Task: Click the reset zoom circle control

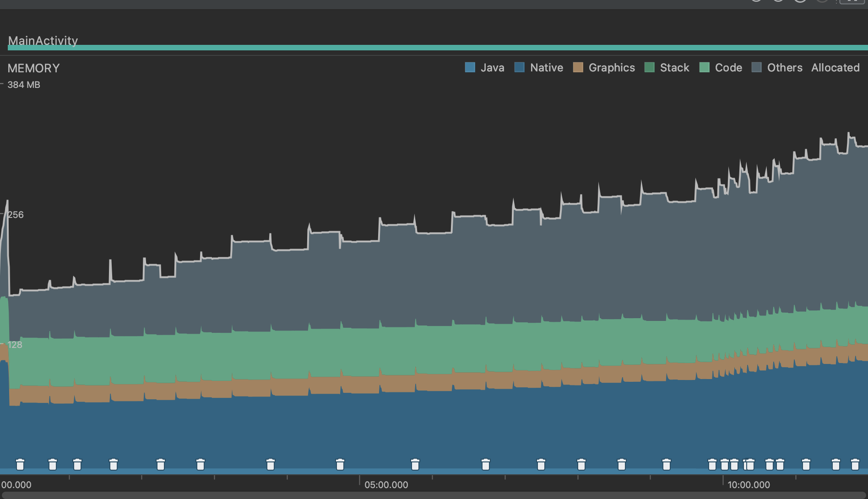Action: pos(799,2)
